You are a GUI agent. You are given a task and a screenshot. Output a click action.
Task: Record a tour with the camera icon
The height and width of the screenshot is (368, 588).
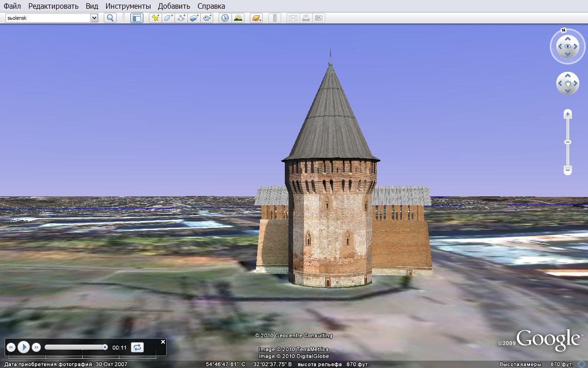(x=207, y=18)
